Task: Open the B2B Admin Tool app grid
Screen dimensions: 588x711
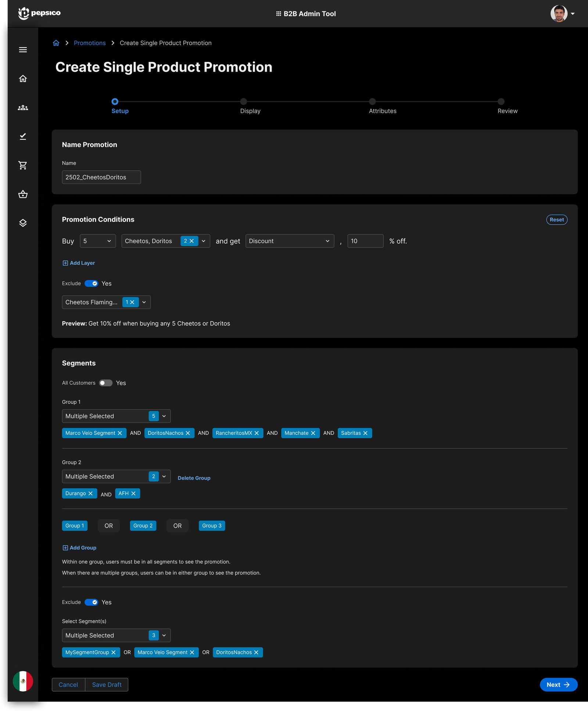Action: click(279, 14)
